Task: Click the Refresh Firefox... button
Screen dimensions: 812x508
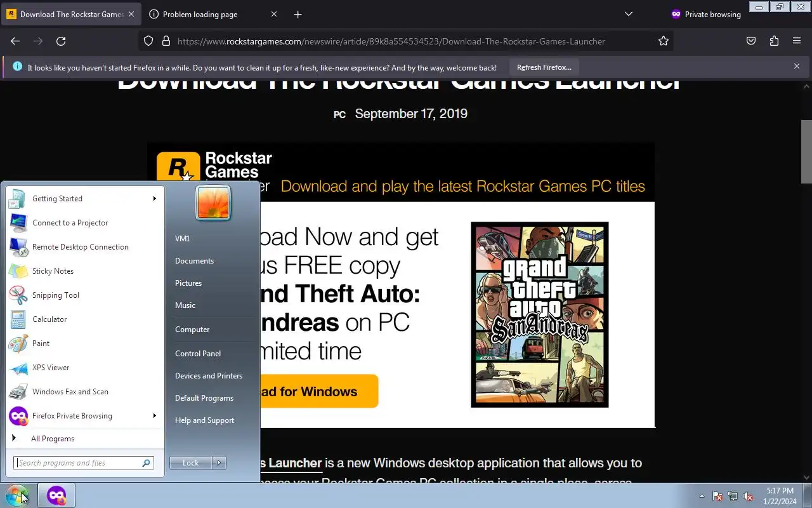Action: (544, 67)
